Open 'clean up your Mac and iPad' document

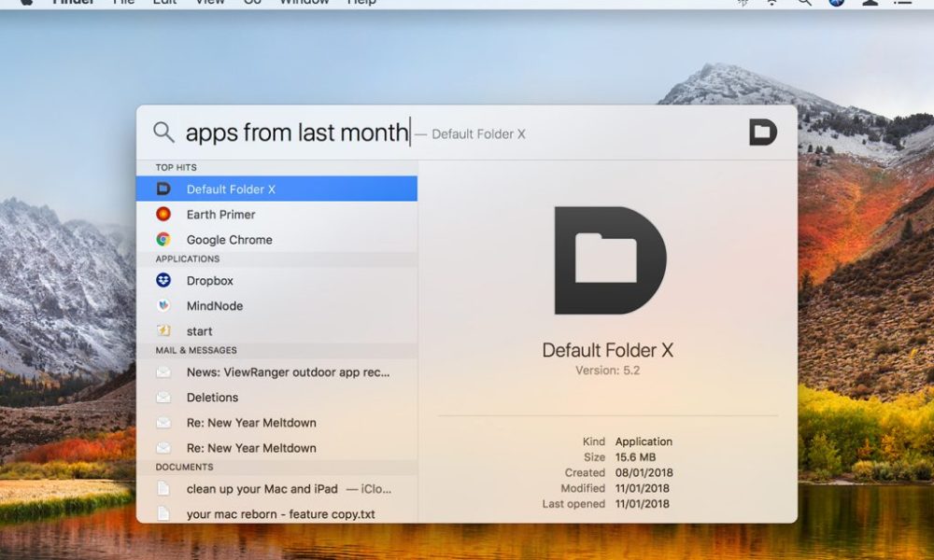[277, 488]
